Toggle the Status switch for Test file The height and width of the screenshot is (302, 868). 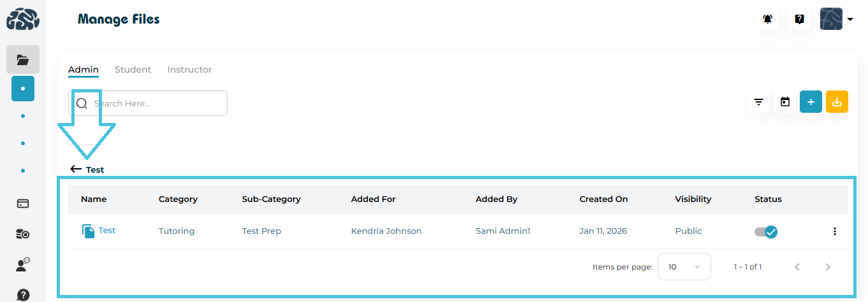[766, 232]
